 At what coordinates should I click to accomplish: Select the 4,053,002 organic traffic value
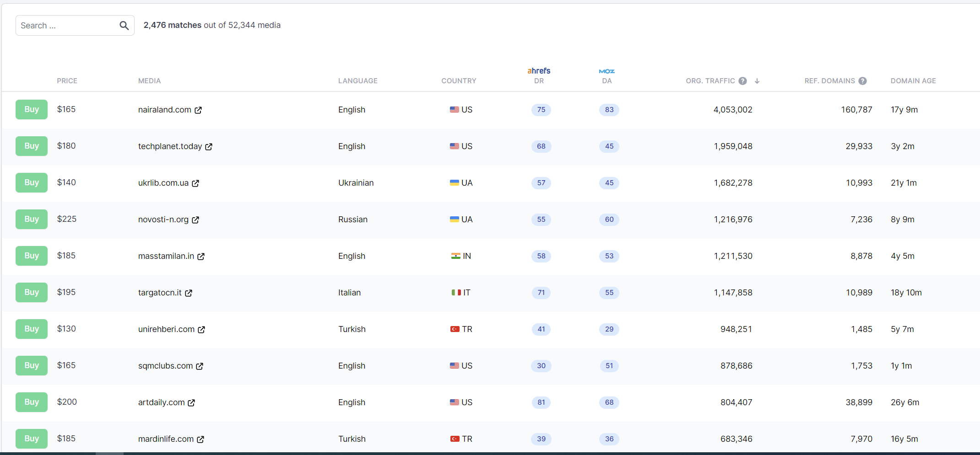[733, 110]
